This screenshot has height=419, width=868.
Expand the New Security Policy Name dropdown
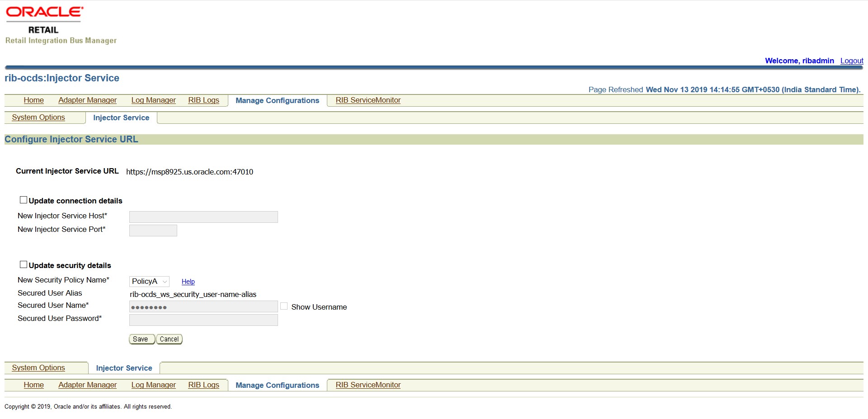pos(149,281)
